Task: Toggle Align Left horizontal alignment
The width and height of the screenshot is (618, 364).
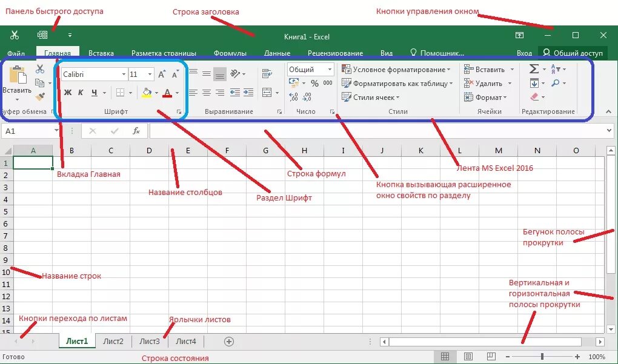Action: (x=193, y=93)
